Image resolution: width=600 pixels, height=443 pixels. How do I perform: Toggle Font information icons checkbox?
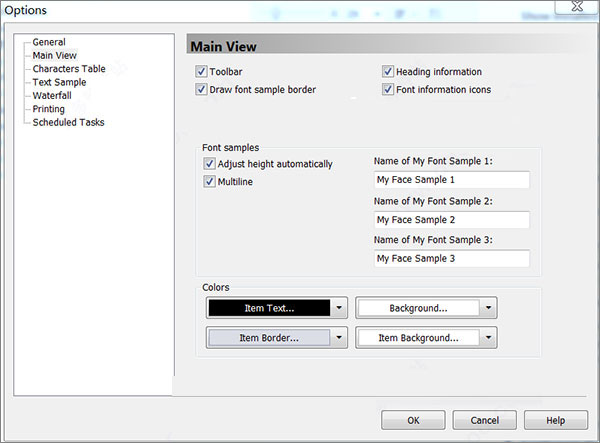coord(388,89)
